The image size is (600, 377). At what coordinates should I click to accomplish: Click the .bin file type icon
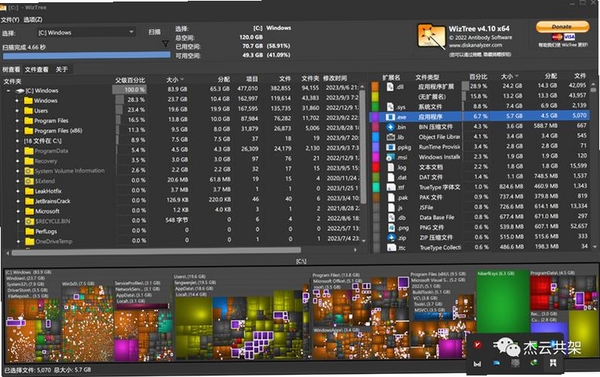[390, 127]
